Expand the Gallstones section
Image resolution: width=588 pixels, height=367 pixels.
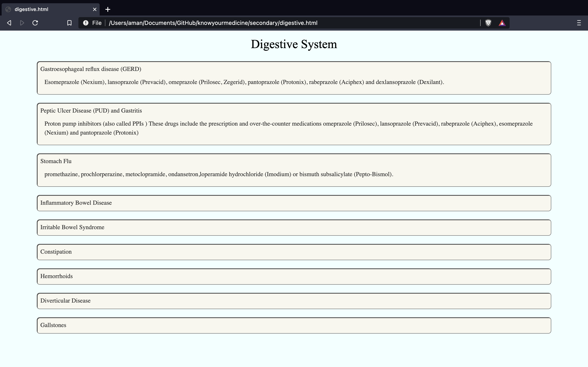[53, 325]
